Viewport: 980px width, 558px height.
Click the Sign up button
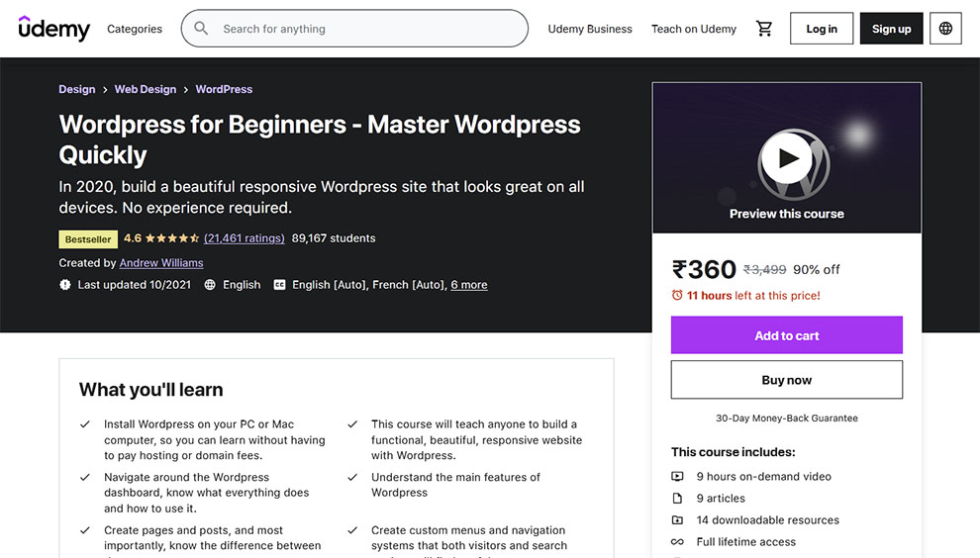point(891,28)
